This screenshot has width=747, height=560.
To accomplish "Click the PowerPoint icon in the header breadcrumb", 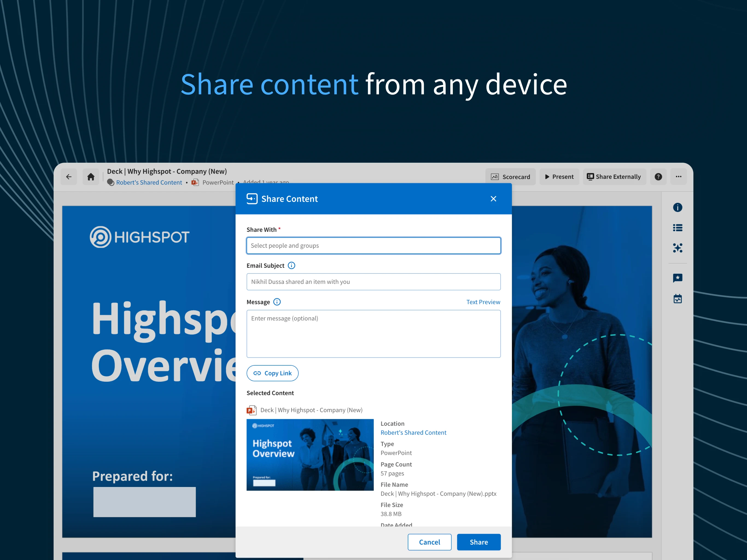I will click(x=195, y=182).
